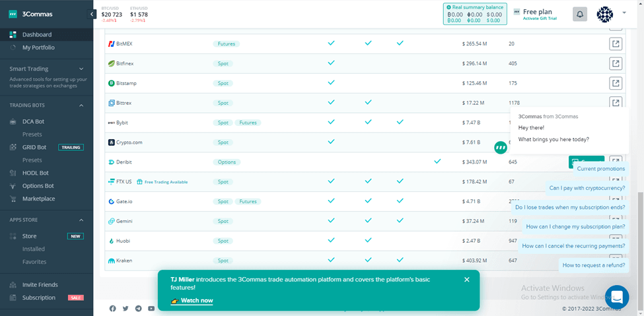The image size is (644, 316).
Task: Click the $ 265.54 M volume value
Action: [x=474, y=44]
